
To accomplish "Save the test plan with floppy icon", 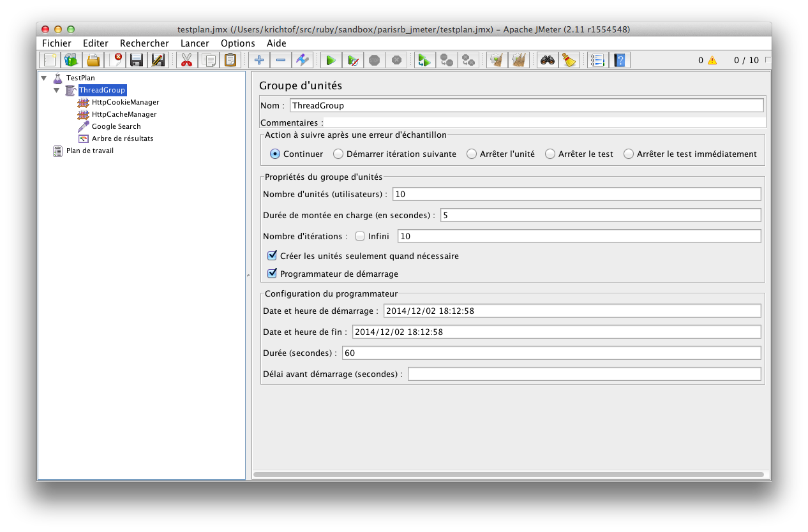I will tap(136, 60).
